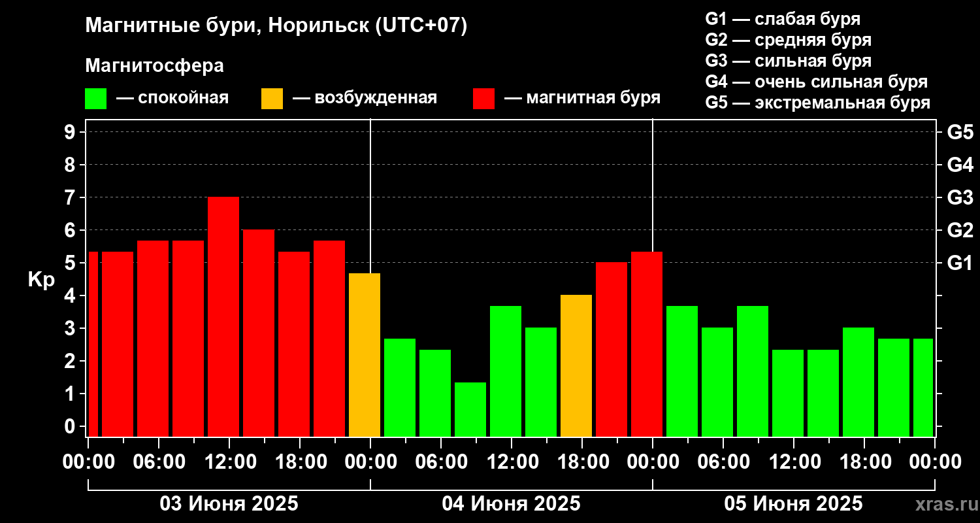The width and height of the screenshot is (980, 523).
Task: Click the '12:00' tick label for 05 Июня
Action: (794, 462)
